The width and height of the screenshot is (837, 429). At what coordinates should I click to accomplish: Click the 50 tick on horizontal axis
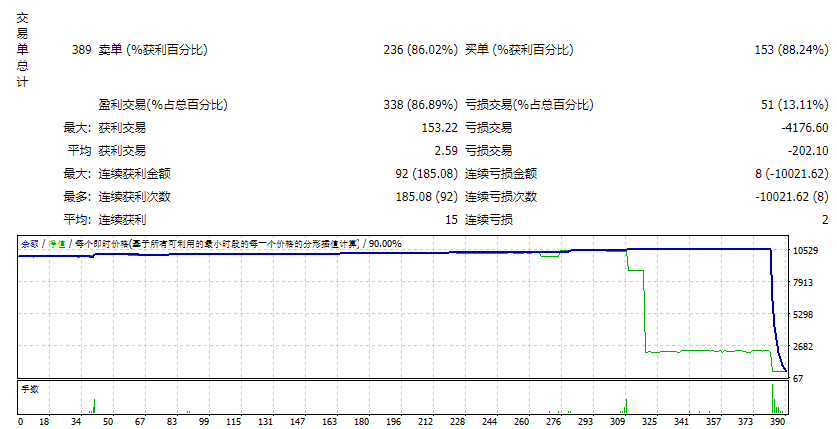click(108, 422)
